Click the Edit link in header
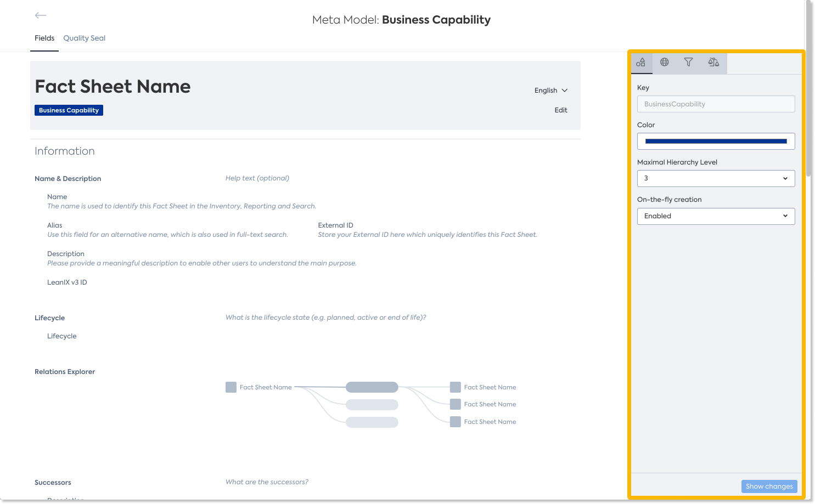This screenshot has width=815, height=504. pyautogui.click(x=561, y=110)
